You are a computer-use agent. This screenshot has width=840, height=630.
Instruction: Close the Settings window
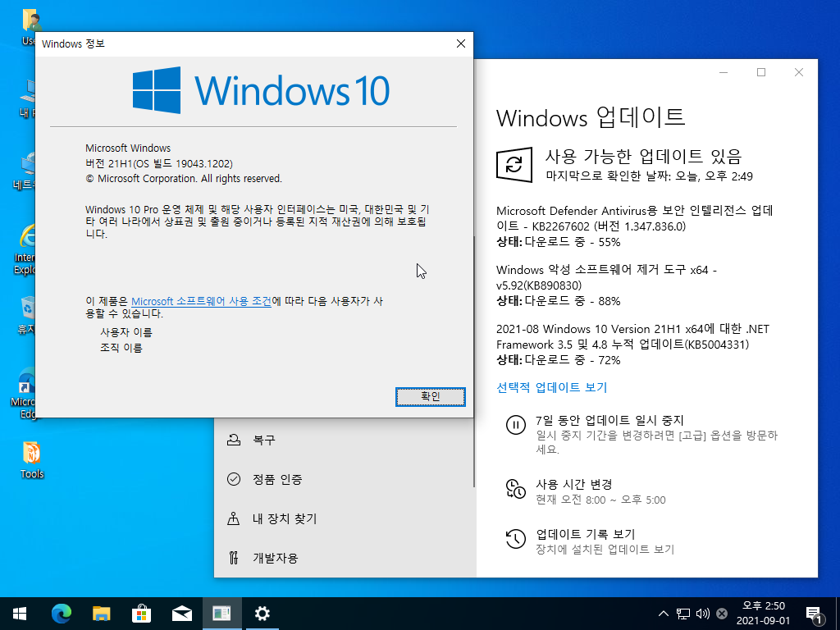pos(799,72)
